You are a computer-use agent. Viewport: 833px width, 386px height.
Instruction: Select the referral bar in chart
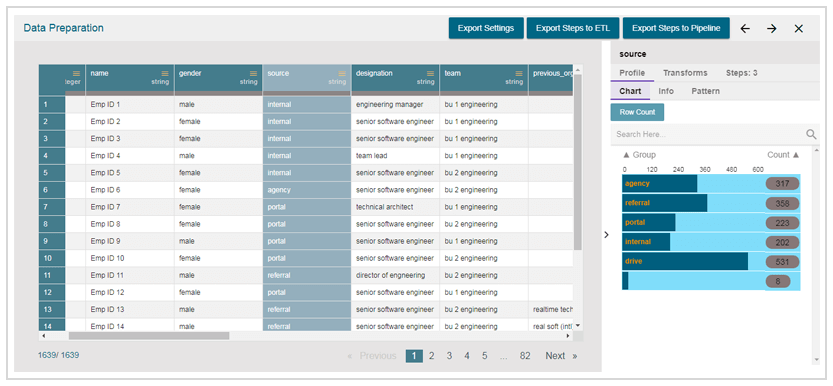[x=665, y=203]
